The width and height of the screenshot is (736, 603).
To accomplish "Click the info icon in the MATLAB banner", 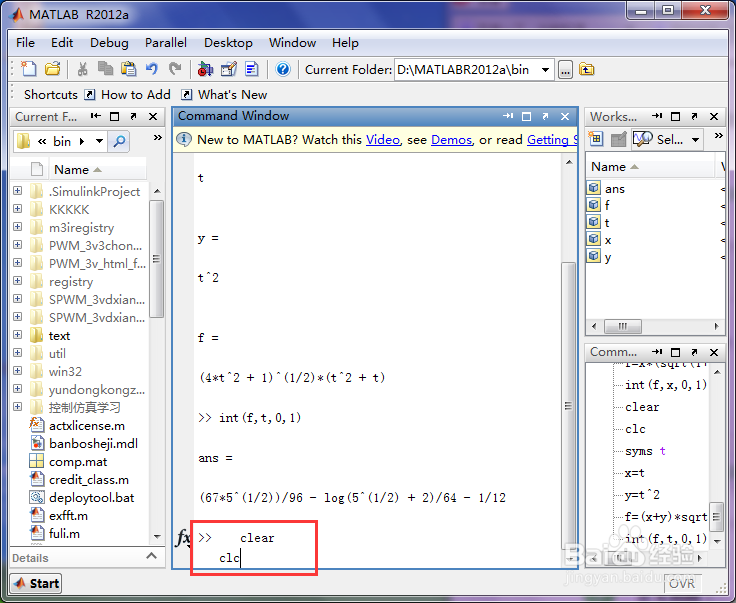I will click(184, 139).
